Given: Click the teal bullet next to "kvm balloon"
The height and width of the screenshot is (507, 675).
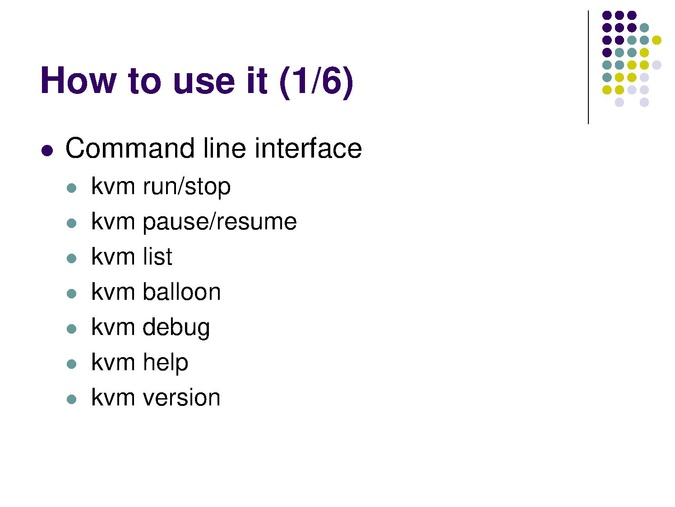Looking at the screenshot, I should [71, 294].
